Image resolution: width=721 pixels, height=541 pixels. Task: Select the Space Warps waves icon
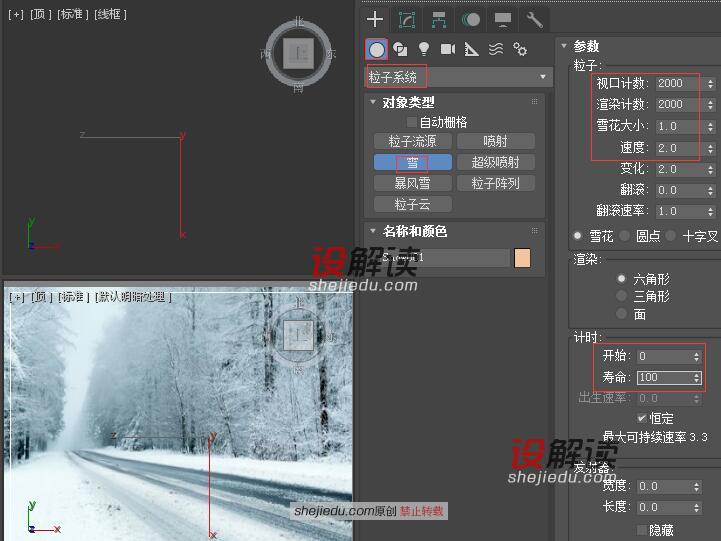(496, 49)
